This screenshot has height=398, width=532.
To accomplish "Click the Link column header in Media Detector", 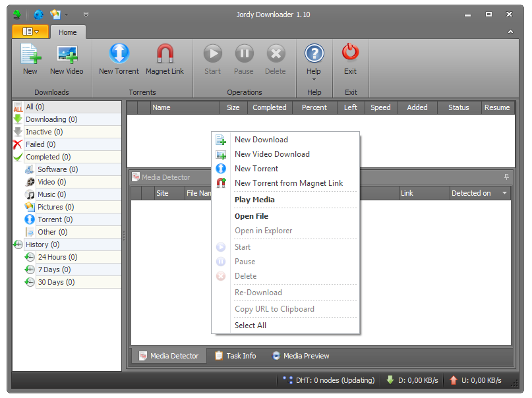I will pos(424,193).
